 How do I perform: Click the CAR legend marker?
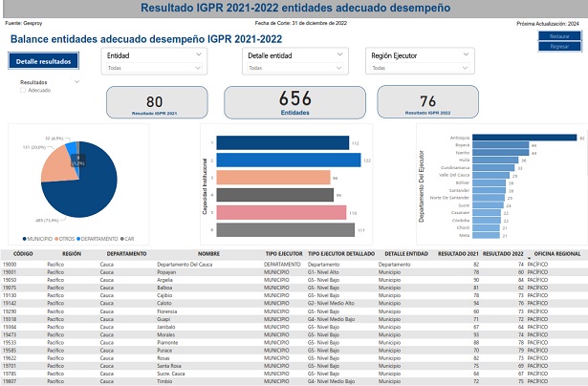(x=122, y=239)
